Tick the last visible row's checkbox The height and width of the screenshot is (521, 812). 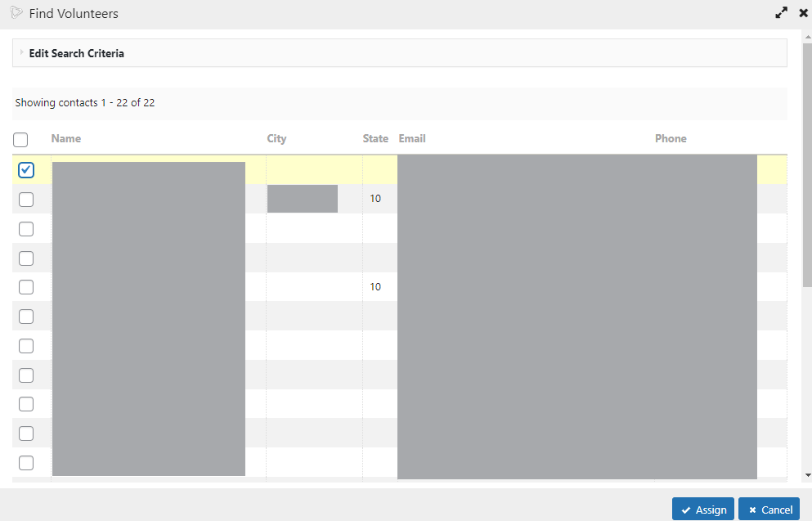tap(26, 463)
